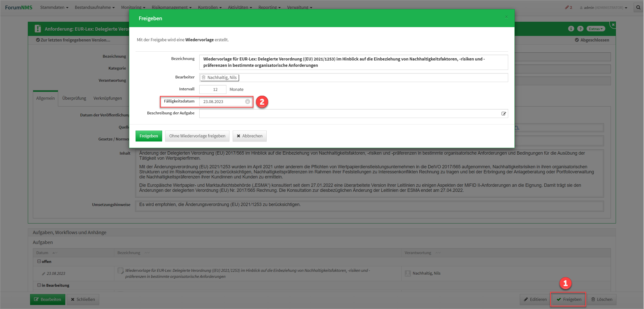
Task: Open the help question mark icon
Action: [x=580, y=29]
